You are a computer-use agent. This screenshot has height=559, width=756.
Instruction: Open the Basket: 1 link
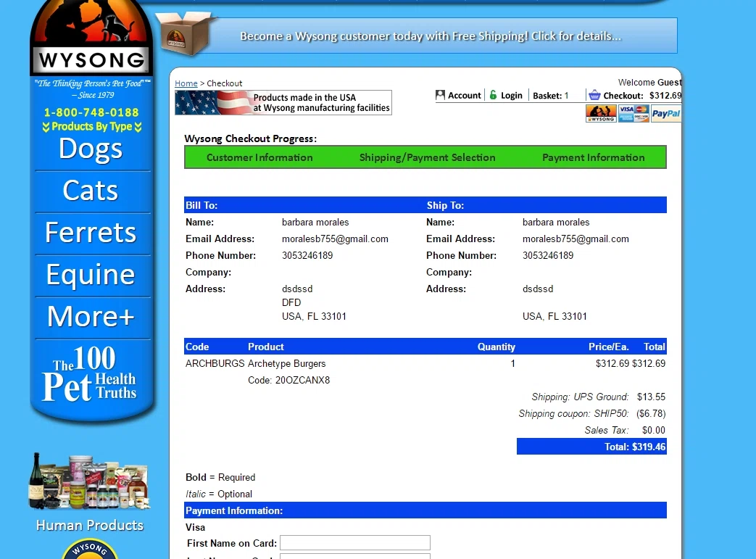551,96
